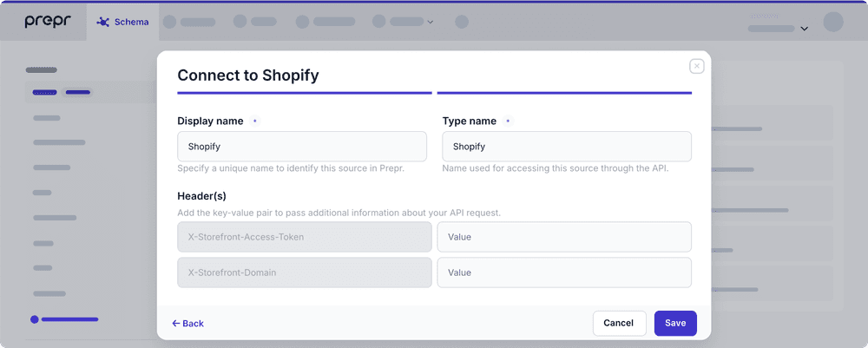Screen dimensions: 868x348
Task: Click Value field for X-Storefront-Access-Token
Action: (564, 236)
